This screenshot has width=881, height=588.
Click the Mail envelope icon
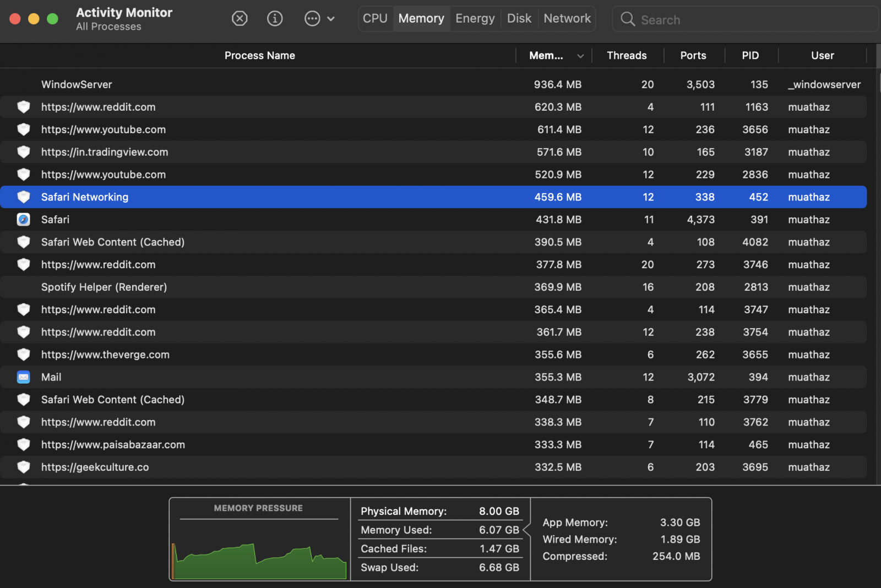[x=24, y=377]
